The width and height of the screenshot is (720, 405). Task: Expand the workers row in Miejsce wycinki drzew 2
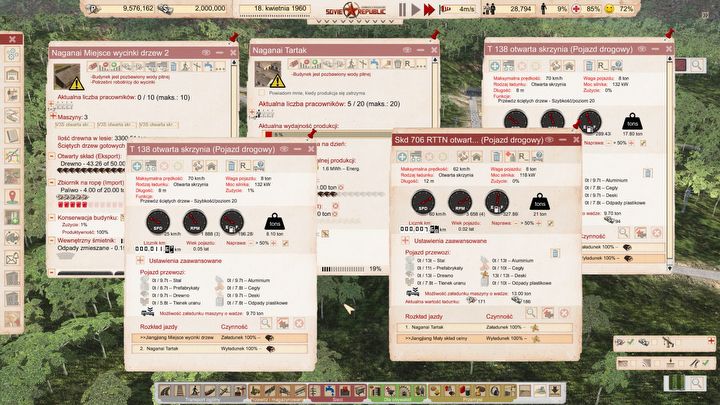(x=51, y=105)
